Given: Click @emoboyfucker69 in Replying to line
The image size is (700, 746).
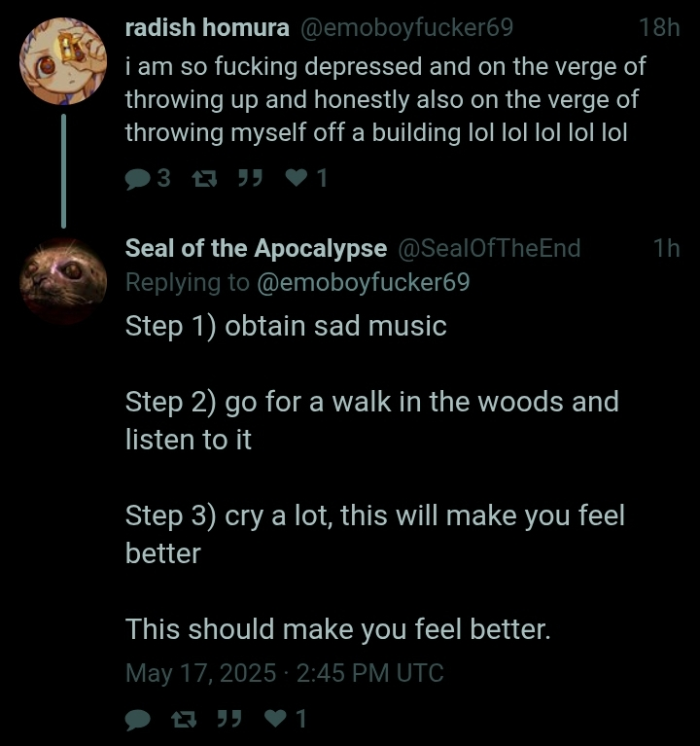Looking at the screenshot, I should click(364, 282).
